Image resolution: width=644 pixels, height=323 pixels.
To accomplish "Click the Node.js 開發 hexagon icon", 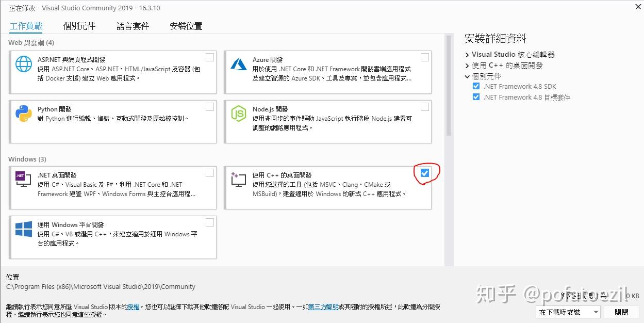I will pos(239,114).
